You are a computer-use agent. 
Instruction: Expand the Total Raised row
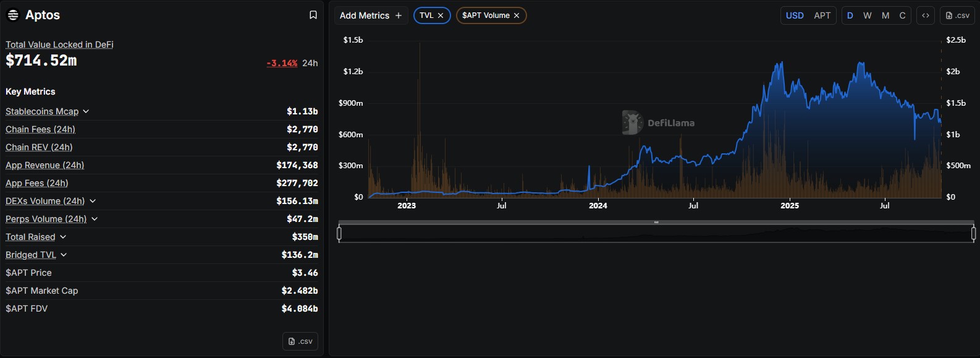(x=63, y=237)
